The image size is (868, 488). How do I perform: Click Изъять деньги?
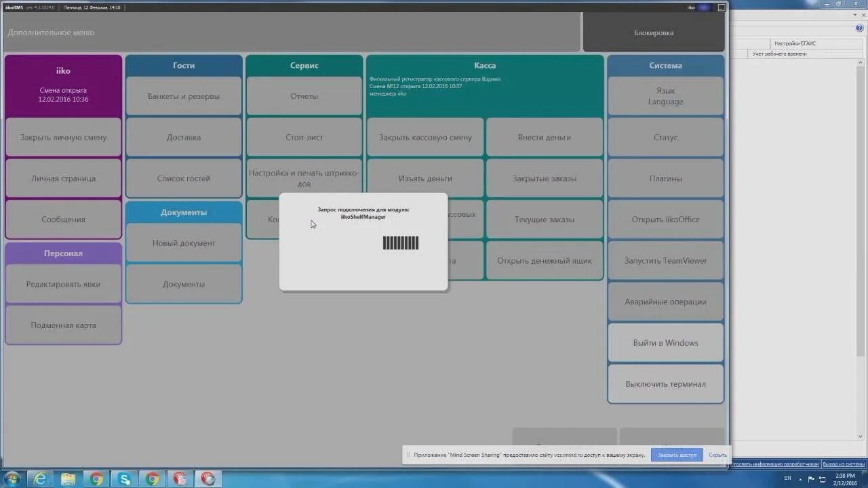(425, 178)
